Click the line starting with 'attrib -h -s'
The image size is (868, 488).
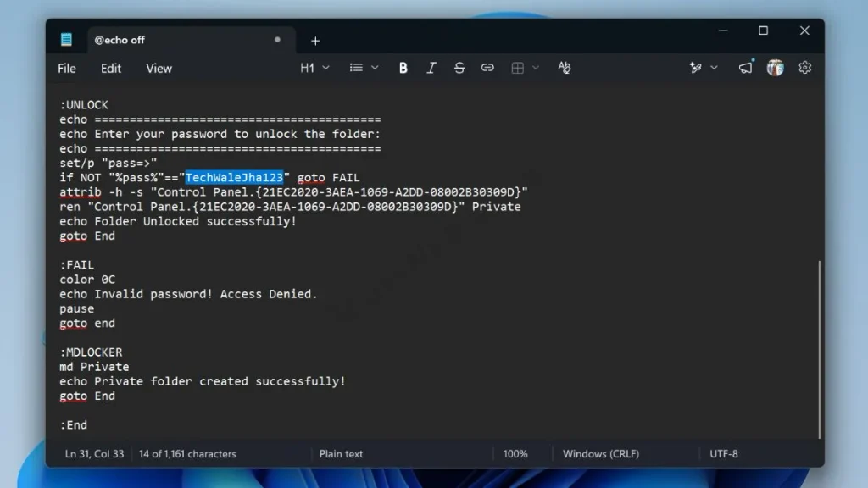pos(294,192)
